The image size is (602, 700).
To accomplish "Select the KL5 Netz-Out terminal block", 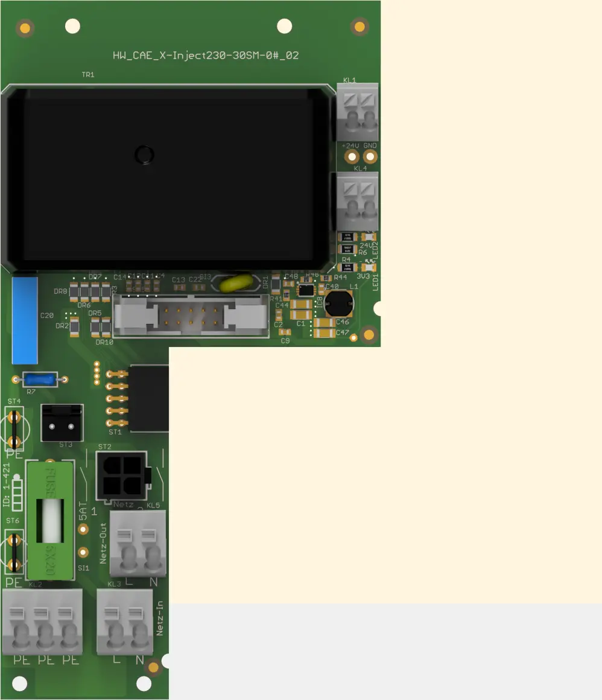I will tap(136, 542).
